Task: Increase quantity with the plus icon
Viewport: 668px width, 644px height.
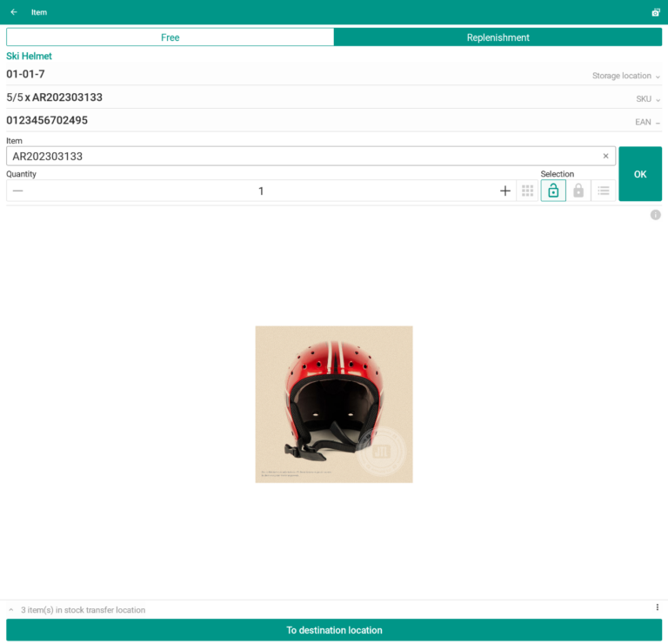Action: [x=505, y=191]
